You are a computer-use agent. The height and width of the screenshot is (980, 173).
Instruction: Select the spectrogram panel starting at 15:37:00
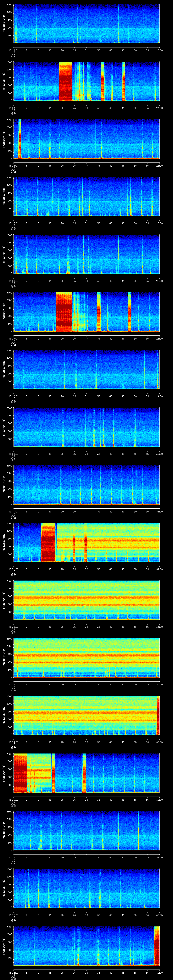coord(87,888)
